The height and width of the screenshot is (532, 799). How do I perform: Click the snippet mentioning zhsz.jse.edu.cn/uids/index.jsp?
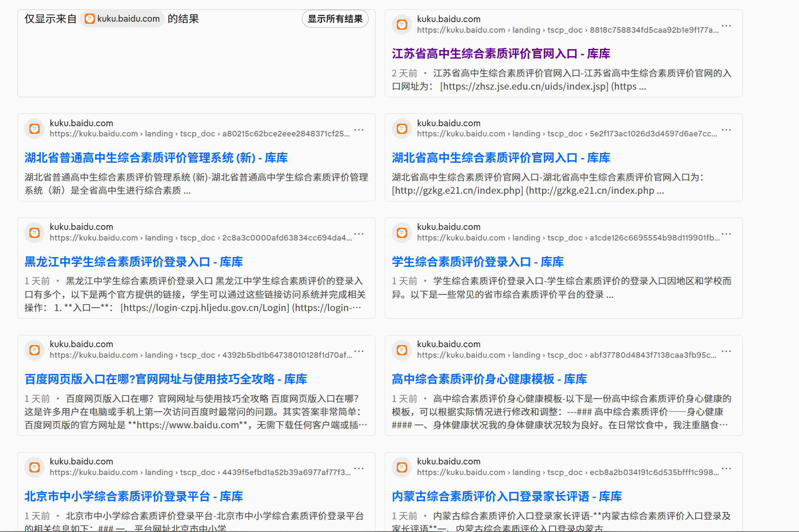point(562,80)
